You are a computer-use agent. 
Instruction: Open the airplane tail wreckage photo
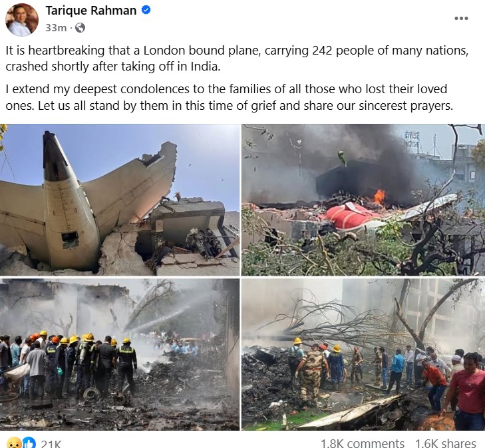pyautogui.click(x=120, y=200)
